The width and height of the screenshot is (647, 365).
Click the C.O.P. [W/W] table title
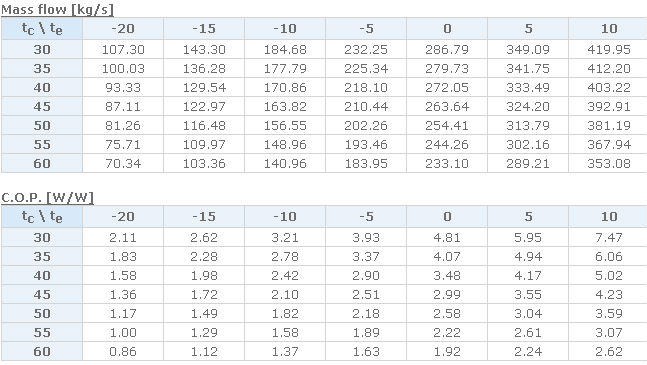[47, 198]
